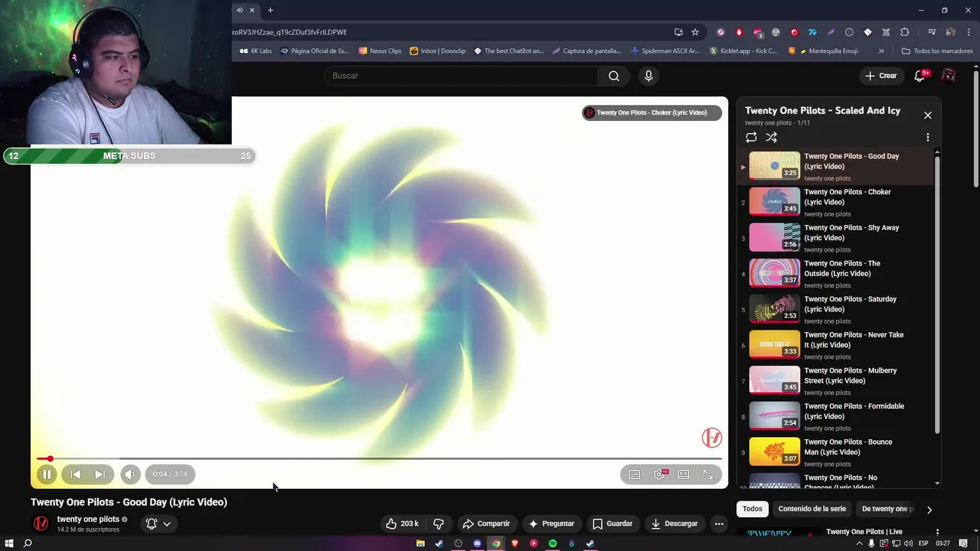Skip to the next video

(x=100, y=474)
